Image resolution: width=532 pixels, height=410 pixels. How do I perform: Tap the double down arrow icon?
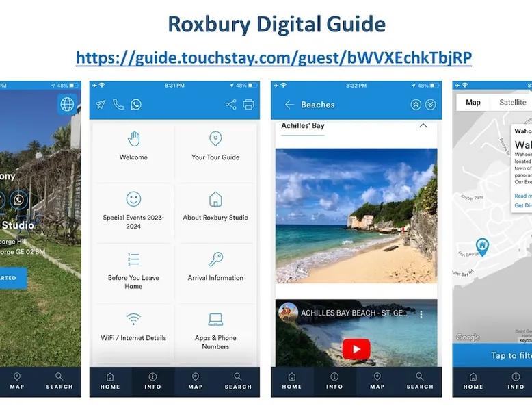coord(430,105)
